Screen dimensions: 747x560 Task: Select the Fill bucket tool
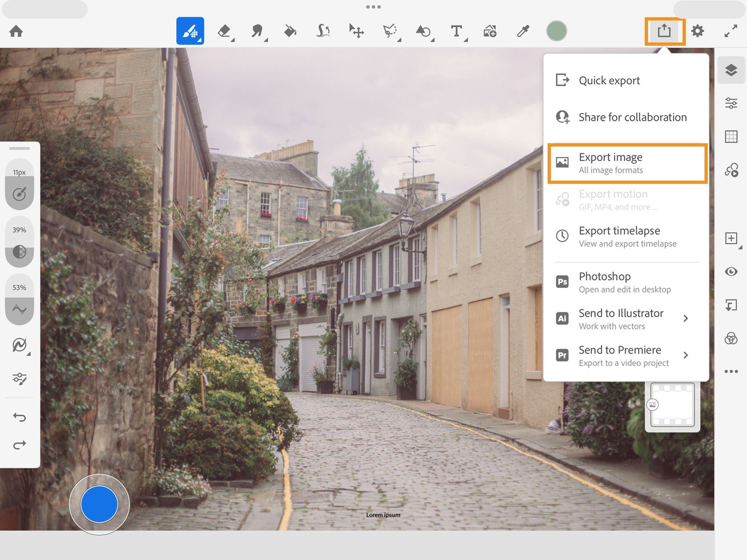tap(290, 31)
